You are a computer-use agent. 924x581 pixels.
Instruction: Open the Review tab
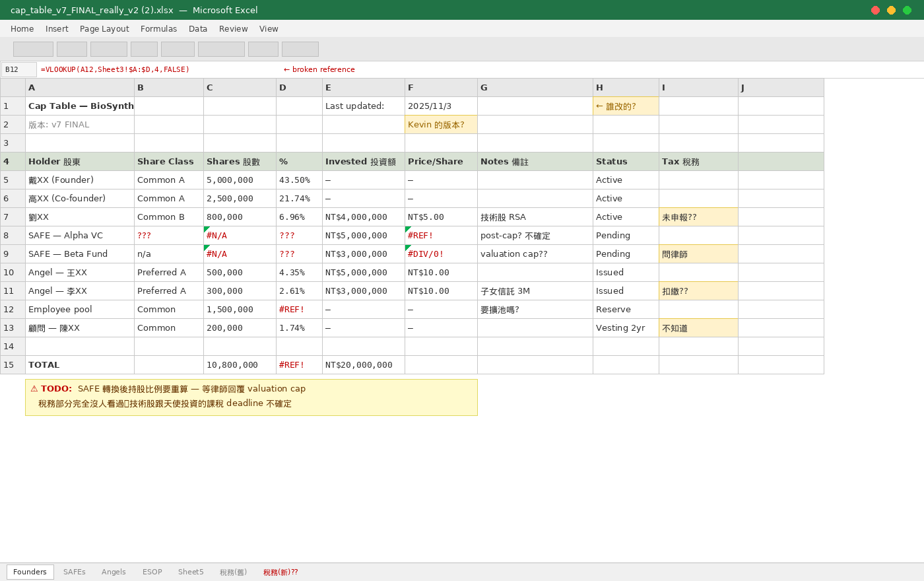233,29
